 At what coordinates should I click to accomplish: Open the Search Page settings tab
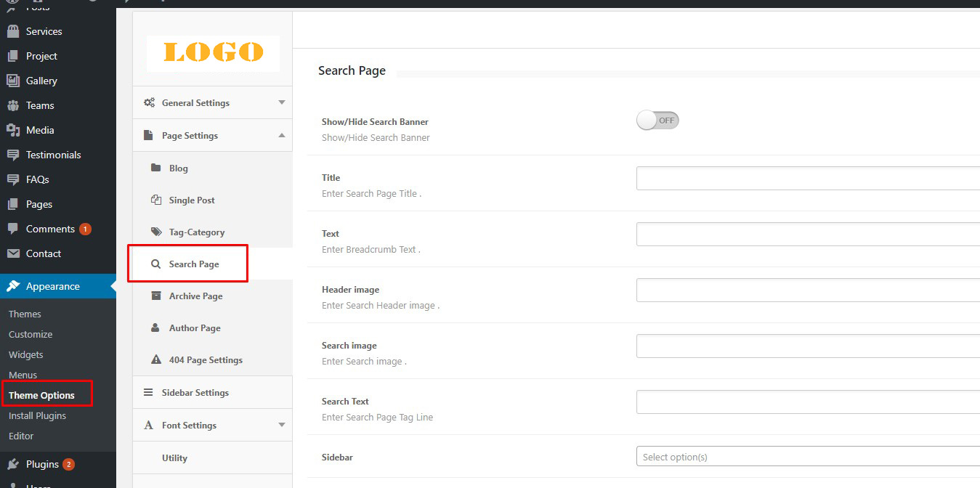tap(193, 264)
